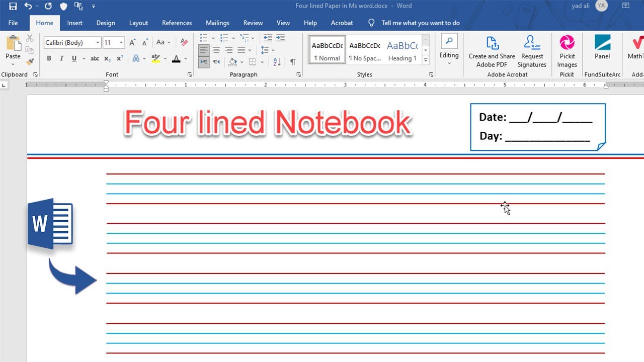The height and width of the screenshot is (362, 644).
Task: Open the Calibri (Body) font name dropdown
Action: [98, 43]
